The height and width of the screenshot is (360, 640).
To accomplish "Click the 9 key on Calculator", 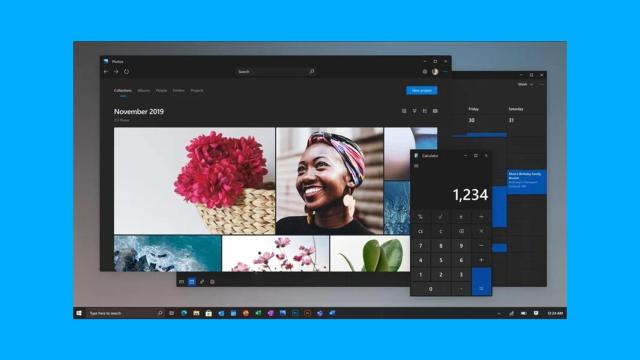I will point(461,246).
